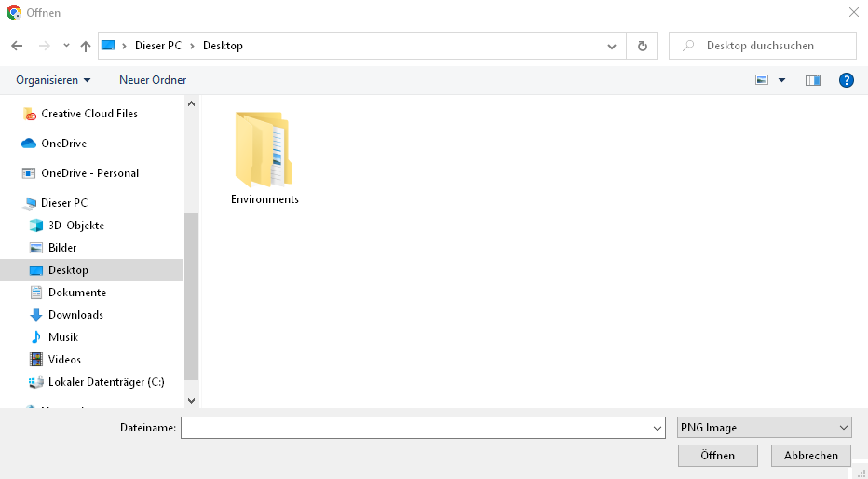Open Downloads folder in sidebar
Viewport: 868px width, 479px height.
pyautogui.click(x=75, y=315)
